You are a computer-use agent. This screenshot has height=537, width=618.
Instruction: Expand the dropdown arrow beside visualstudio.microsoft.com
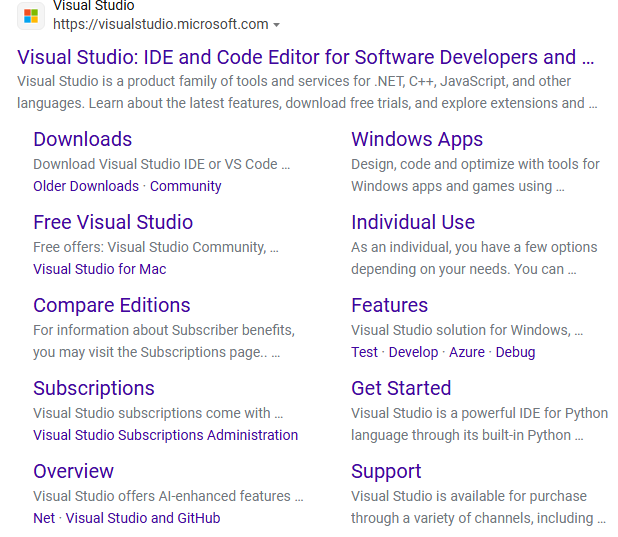pyautogui.click(x=277, y=25)
